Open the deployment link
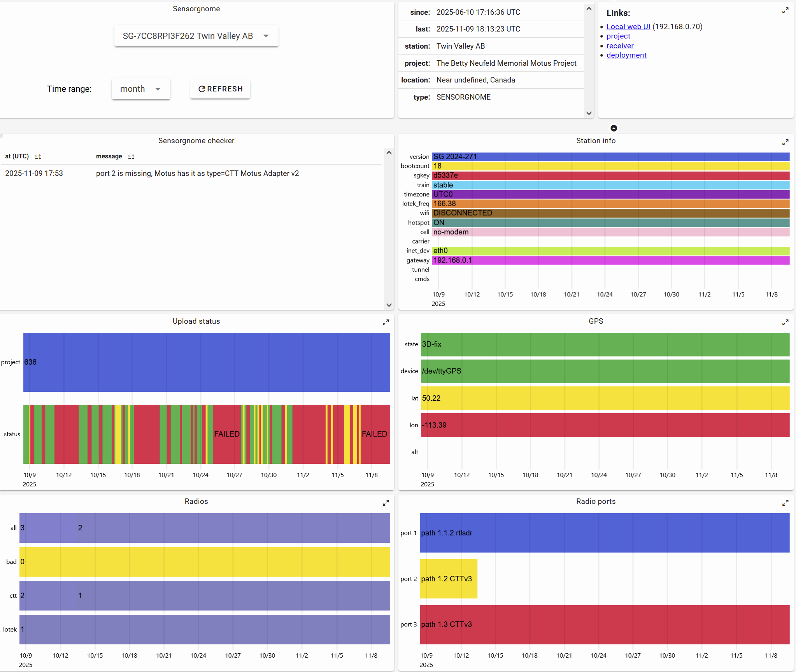This screenshot has width=796, height=672. tap(626, 55)
